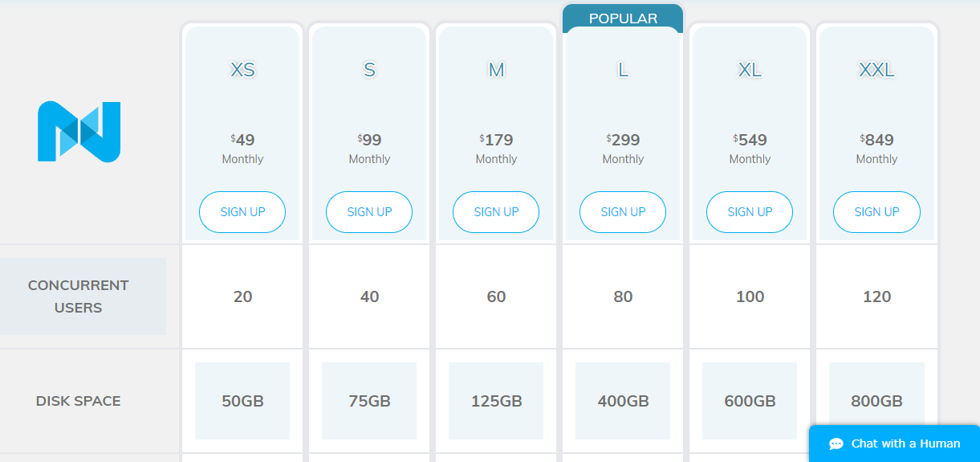The height and width of the screenshot is (462, 980).
Task: Click the $49 Monthly price
Action: click(242, 149)
